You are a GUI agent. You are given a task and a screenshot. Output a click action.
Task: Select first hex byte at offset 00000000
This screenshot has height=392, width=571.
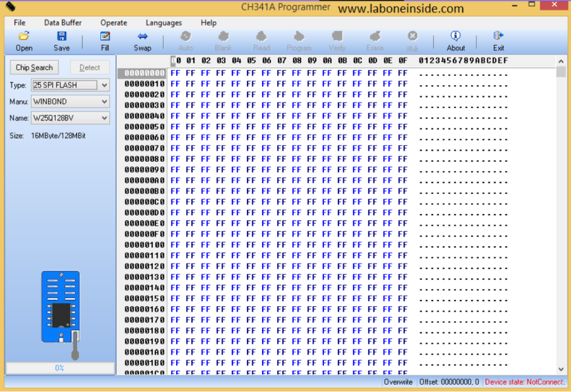tap(176, 73)
